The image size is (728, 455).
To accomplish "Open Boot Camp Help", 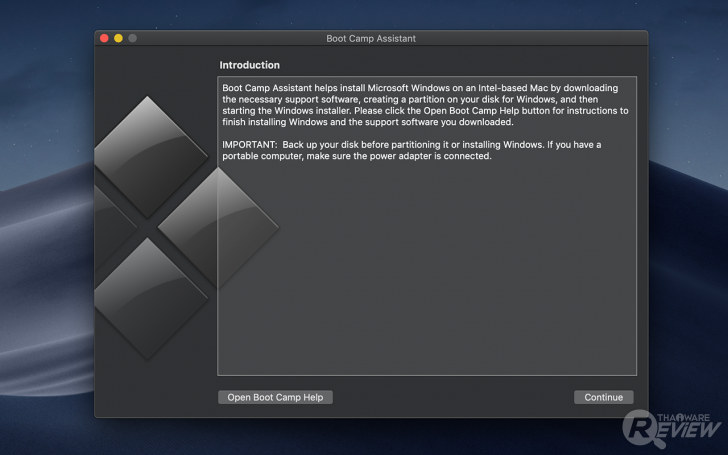I will pyautogui.click(x=275, y=397).
